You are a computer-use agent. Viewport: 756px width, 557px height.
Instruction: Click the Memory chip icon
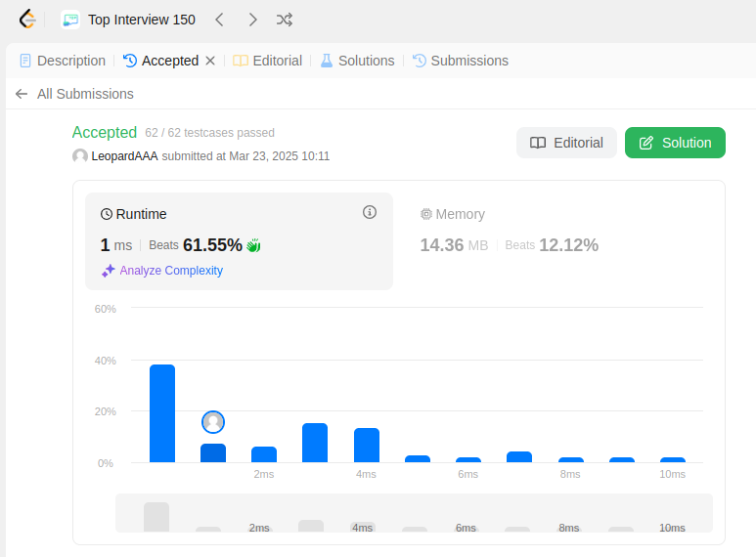click(426, 214)
